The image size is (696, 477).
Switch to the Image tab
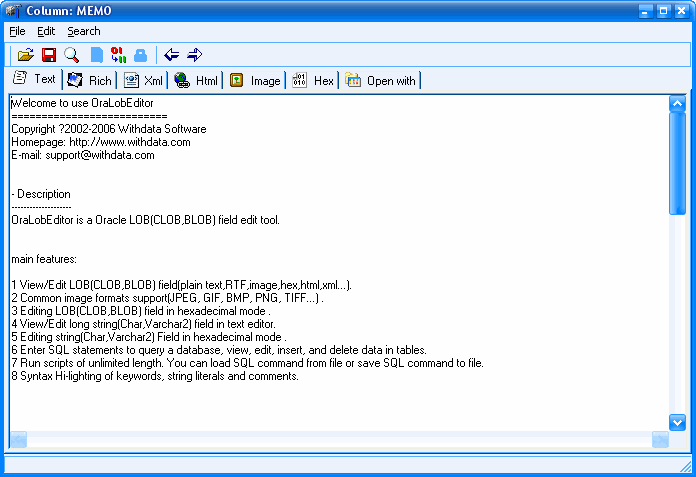click(255, 81)
